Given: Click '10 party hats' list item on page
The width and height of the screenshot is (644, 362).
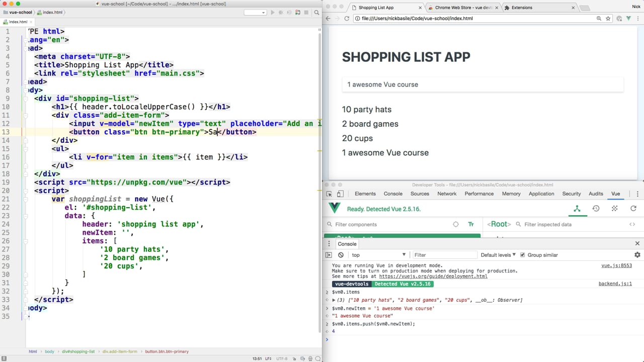Looking at the screenshot, I should (367, 110).
